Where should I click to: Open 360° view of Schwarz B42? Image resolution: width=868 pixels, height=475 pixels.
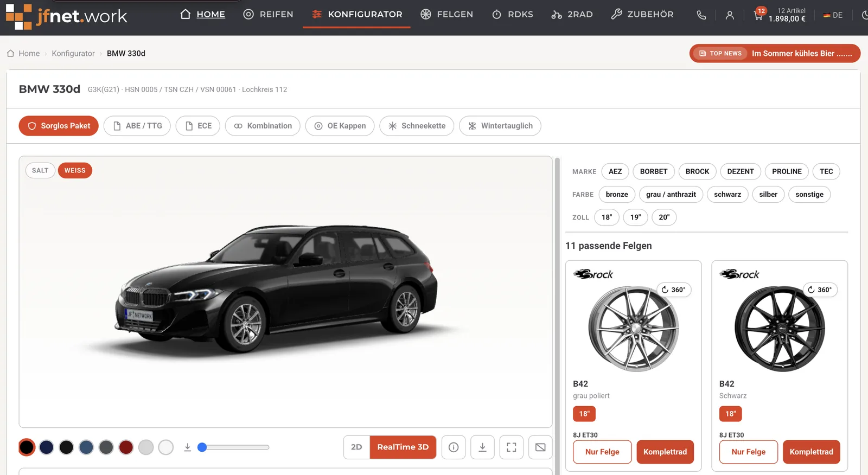tap(820, 290)
